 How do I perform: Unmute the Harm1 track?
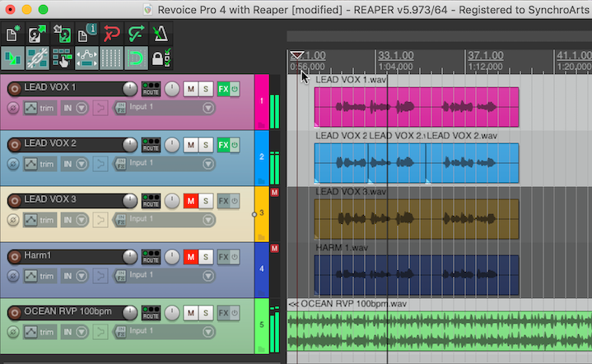point(191,257)
